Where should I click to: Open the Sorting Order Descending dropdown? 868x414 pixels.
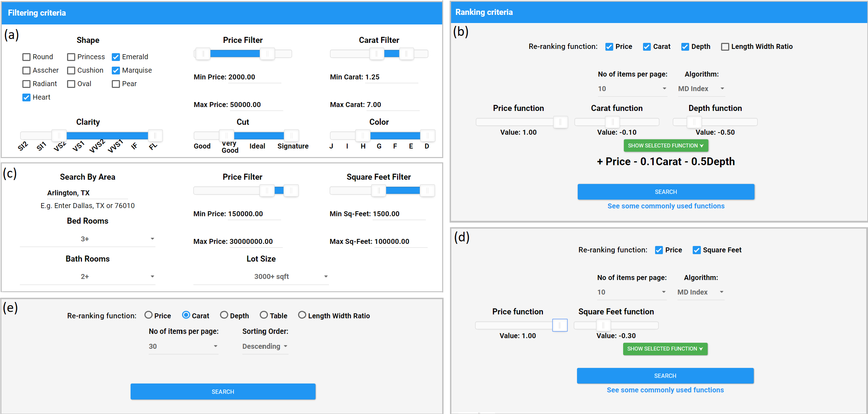[265, 347]
